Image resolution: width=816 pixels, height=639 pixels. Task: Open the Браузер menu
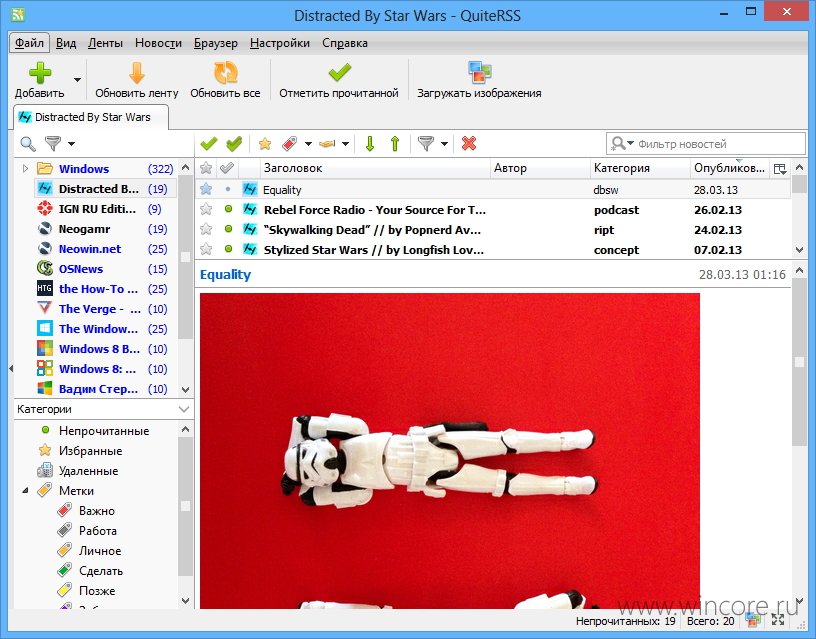(215, 43)
